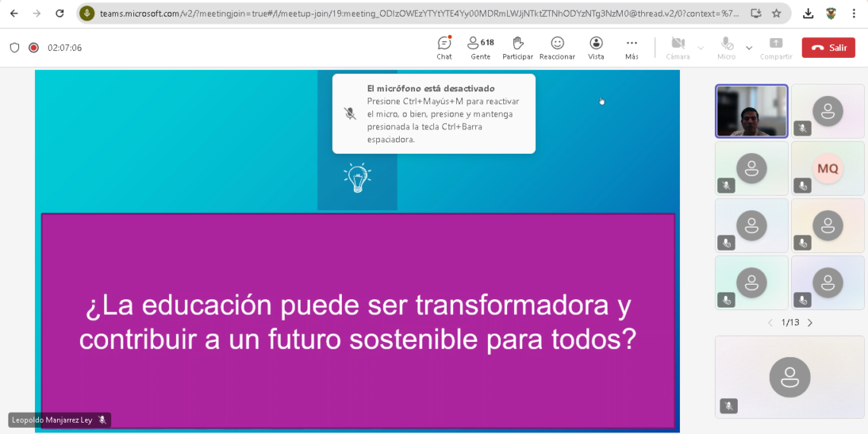Viewport: 868px width, 434px height.
Task: Toggle the Micro mute button
Action: click(726, 48)
